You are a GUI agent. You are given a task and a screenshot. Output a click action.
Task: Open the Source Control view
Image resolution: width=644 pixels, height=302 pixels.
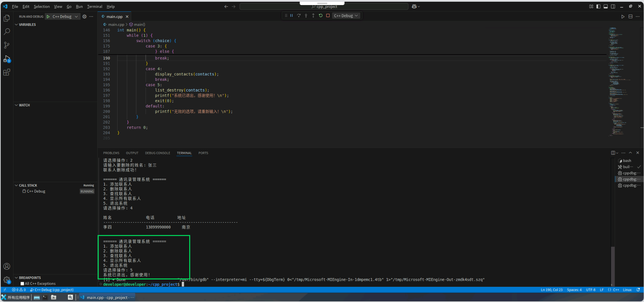point(6,45)
